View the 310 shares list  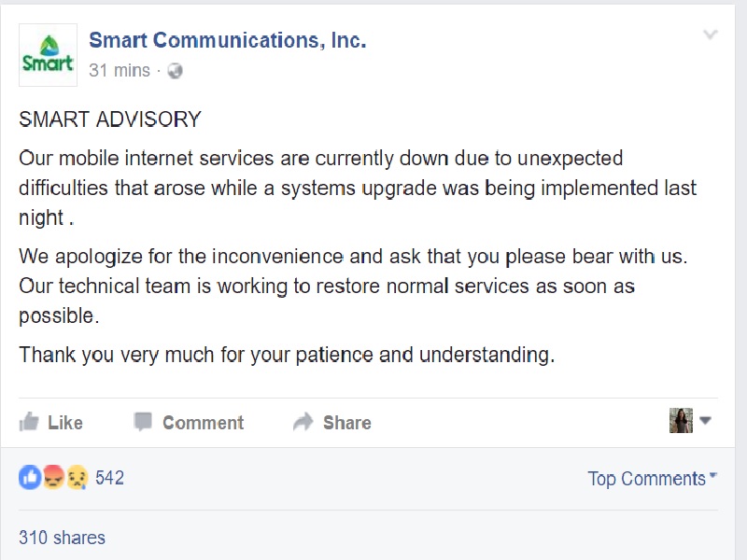pos(62,538)
